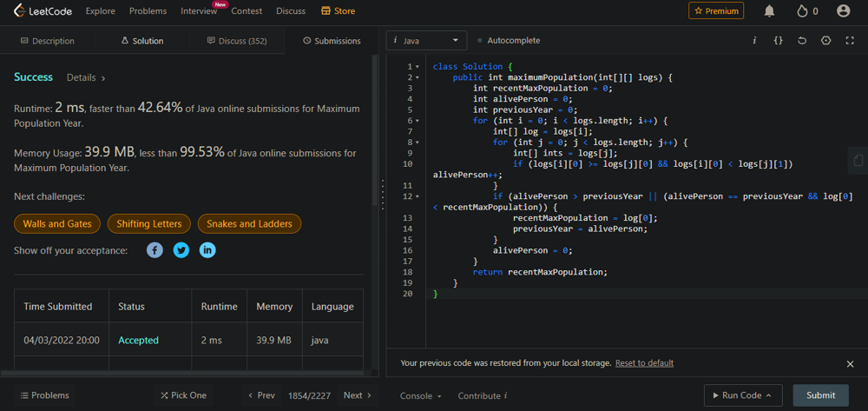Collapse code fold arrow on line 2
Viewport: 868px width, 411px height.
pyautogui.click(x=418, y=77)
